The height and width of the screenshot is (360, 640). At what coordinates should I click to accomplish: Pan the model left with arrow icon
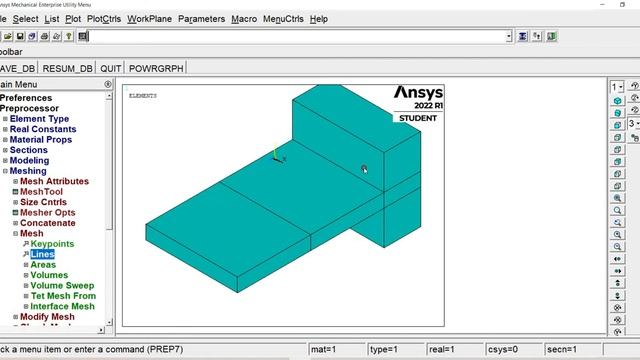pyautogui.click(x=617, y=259)
